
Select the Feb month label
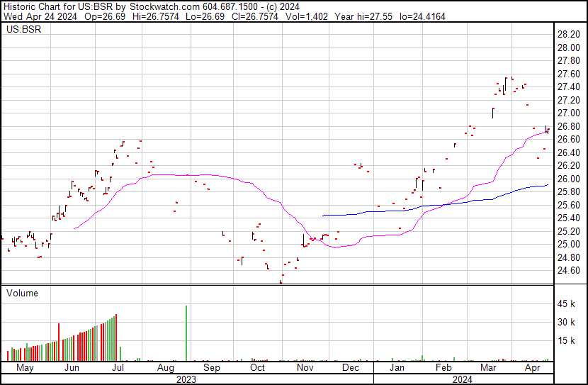click(443, 368)
